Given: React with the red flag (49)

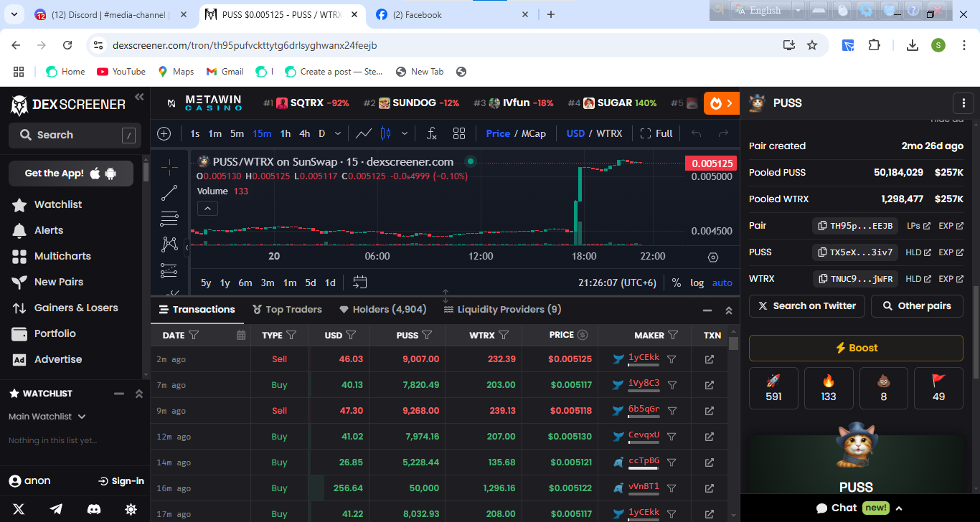Looking at the screenshot, I should (938, 388).
